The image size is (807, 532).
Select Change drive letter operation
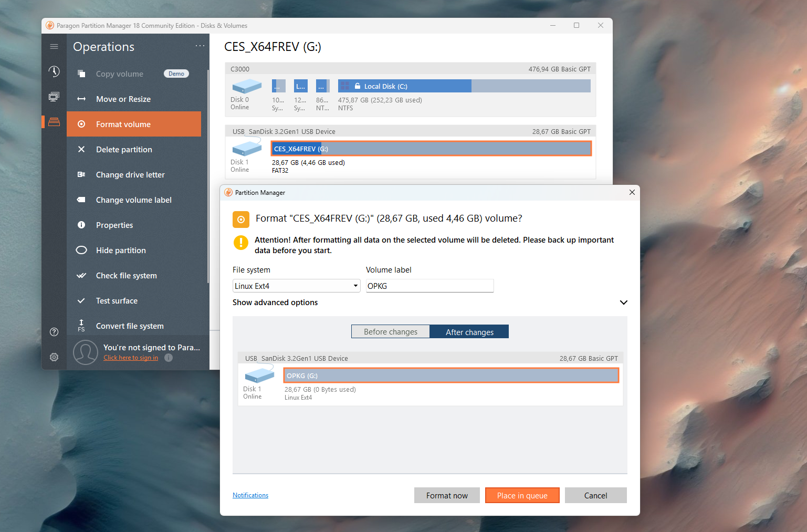pos(134,174)
